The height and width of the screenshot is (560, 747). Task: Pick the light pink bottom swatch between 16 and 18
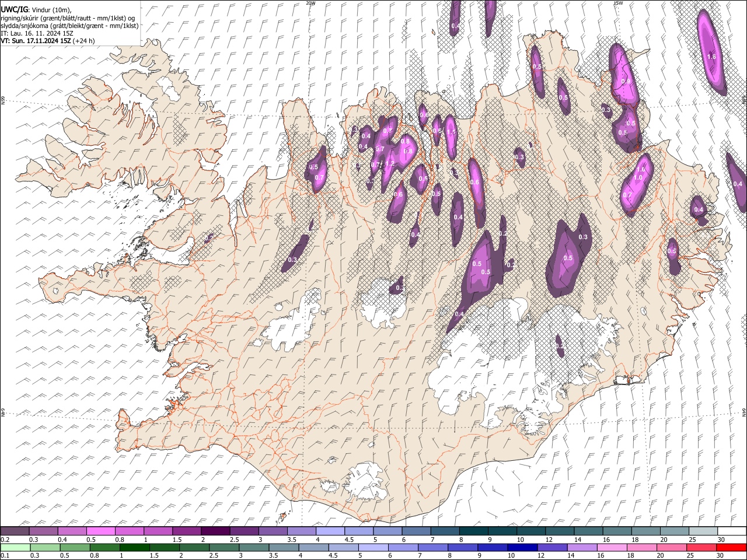tap(612, 548)
